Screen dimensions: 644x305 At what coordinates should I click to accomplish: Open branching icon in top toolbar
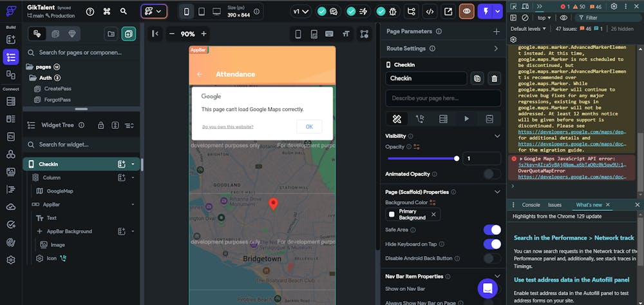[411, 12]
